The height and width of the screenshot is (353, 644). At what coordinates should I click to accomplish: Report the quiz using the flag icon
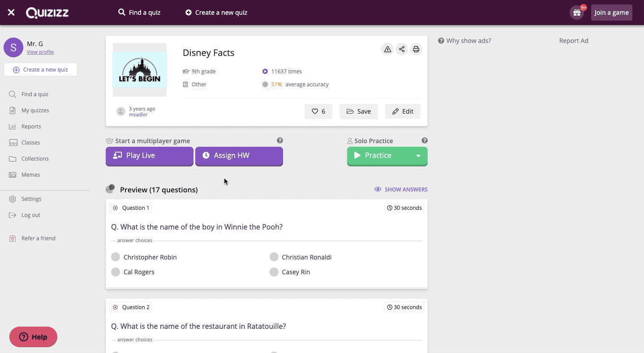click(x=387, y=49)
